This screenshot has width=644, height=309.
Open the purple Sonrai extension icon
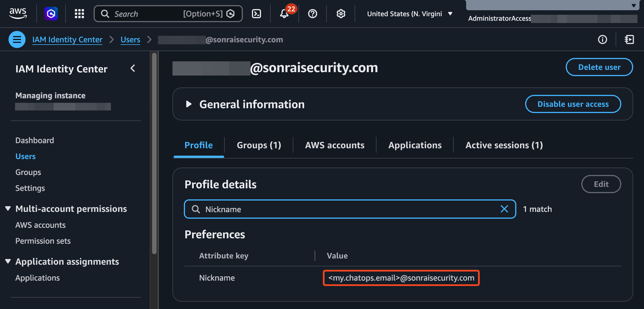51,13
